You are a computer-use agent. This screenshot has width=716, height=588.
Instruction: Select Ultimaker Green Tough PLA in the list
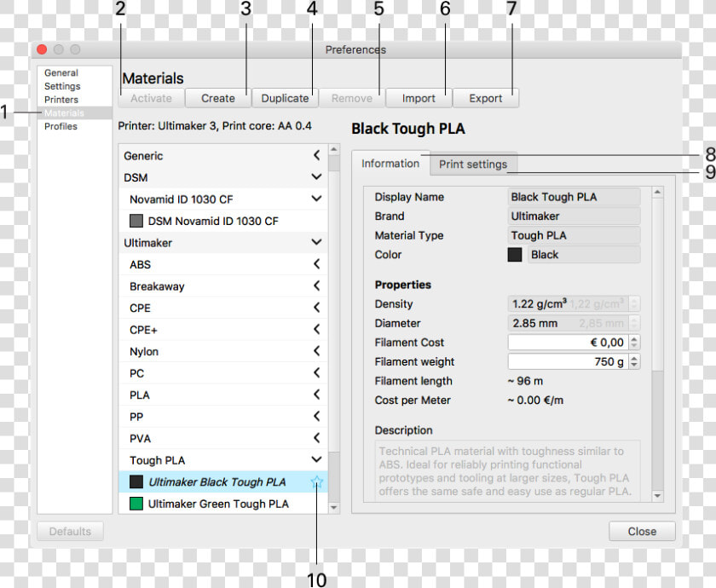222,504
